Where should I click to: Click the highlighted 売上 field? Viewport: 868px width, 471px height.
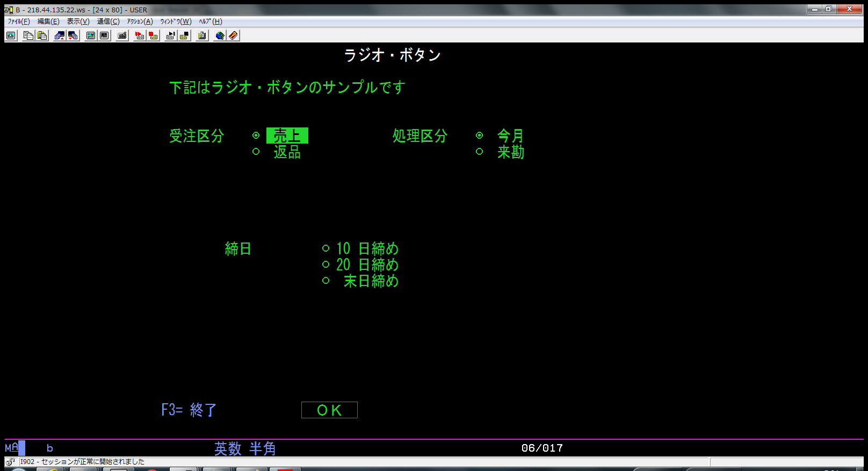[x=287, y=135]
